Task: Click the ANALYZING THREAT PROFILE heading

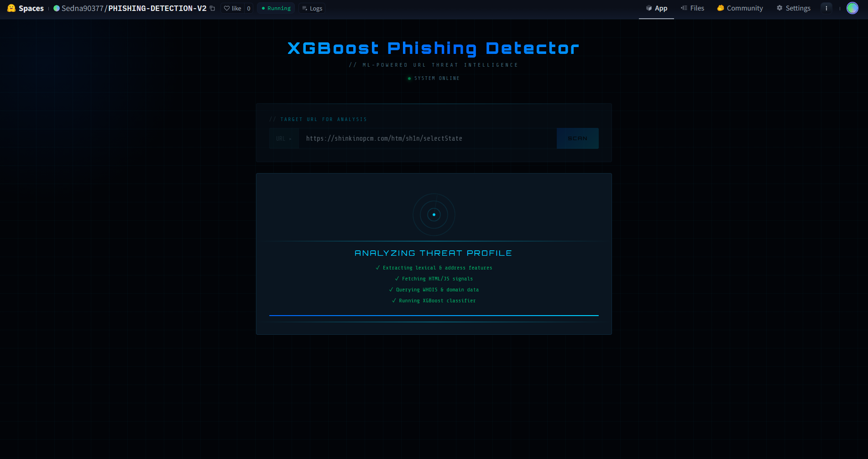Action: pyautogui.click(x=434, y=253)
